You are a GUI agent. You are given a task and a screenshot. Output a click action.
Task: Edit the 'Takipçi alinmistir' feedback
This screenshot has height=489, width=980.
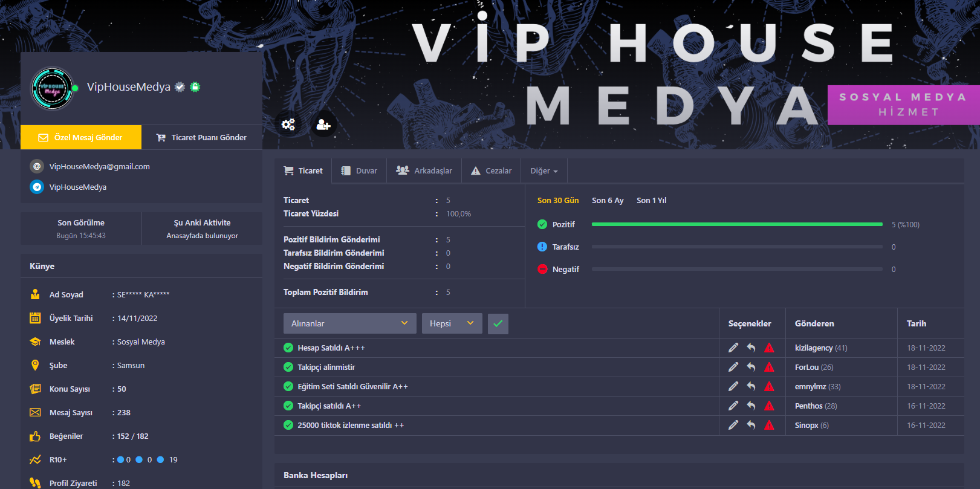click(x=733, y=367)
